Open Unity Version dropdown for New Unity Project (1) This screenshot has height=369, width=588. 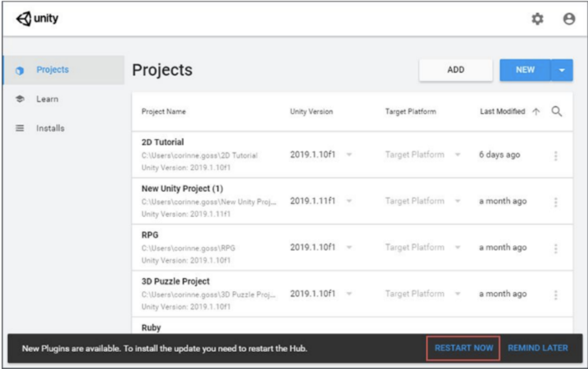(350, 201)
